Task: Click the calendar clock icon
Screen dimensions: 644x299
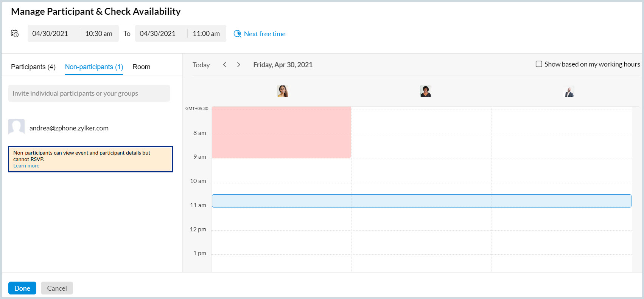Action: 15,34
